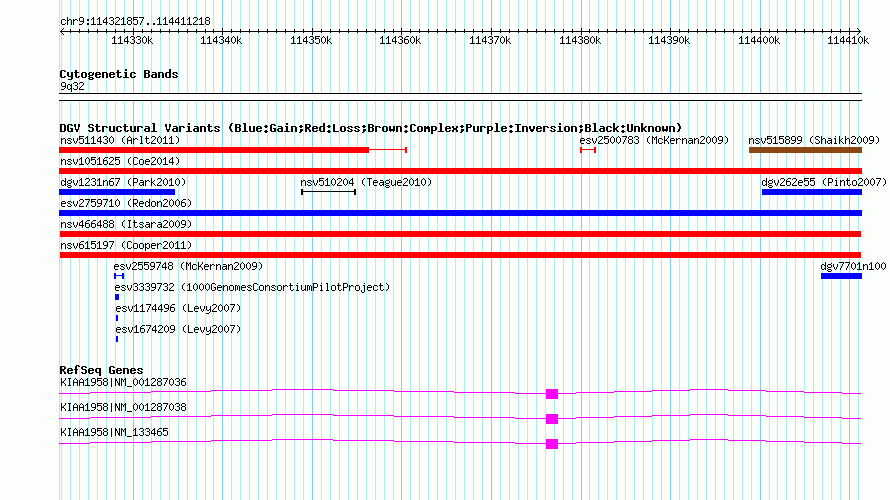890x500 pixels.
Task: Click the 114370k ruler tick label
Action: (x=490, y=40)
